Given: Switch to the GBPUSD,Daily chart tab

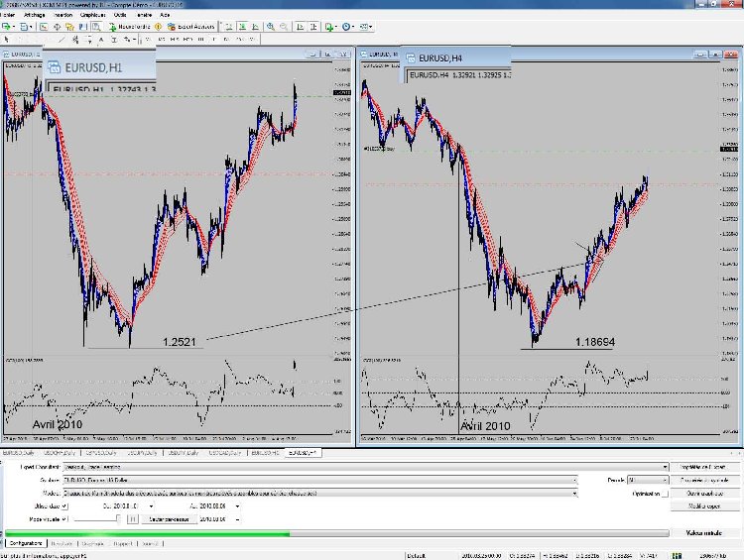Looking at the screenshot, I should point(101,453).
